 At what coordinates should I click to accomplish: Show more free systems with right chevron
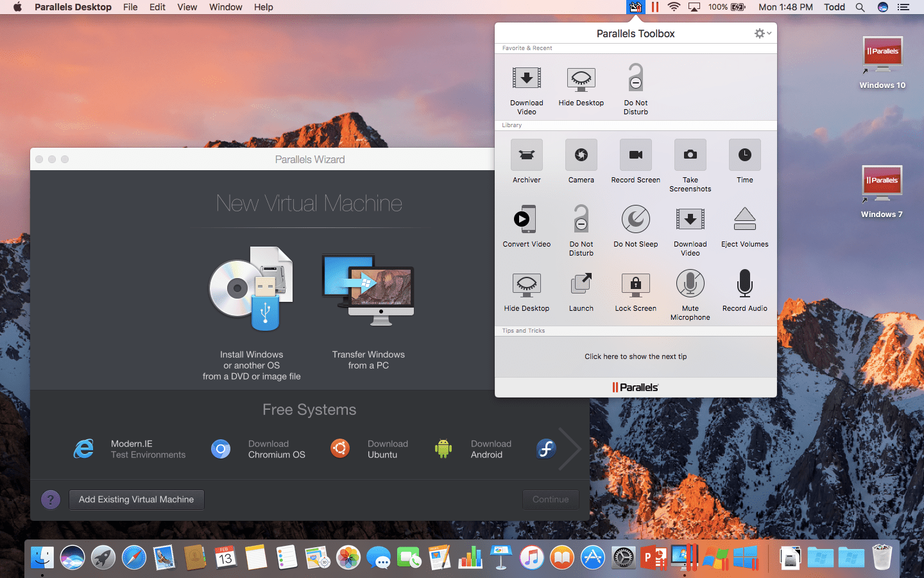point(570,449)
